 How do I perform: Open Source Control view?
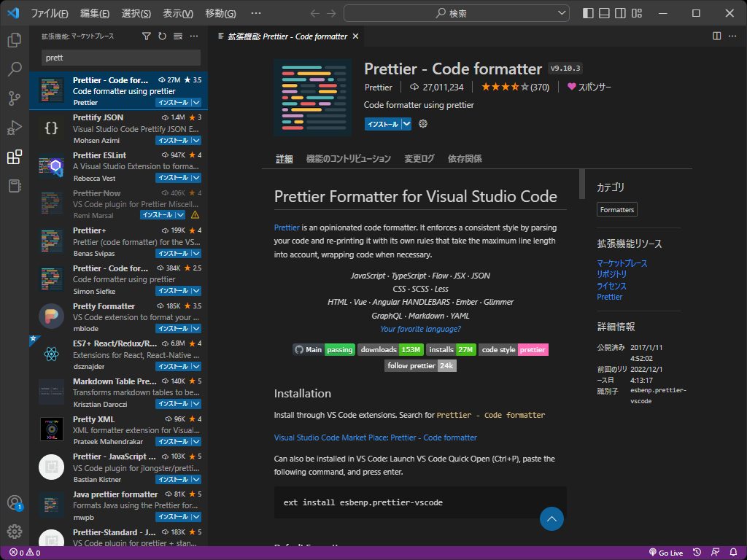(15, 98)
